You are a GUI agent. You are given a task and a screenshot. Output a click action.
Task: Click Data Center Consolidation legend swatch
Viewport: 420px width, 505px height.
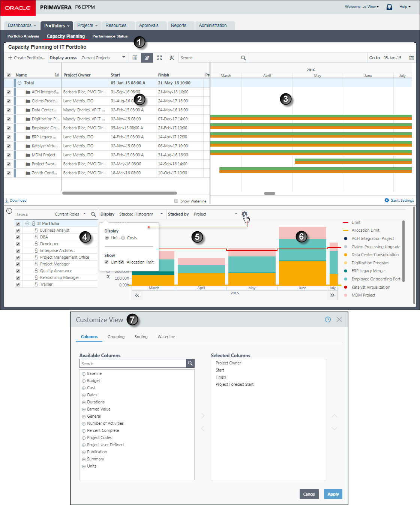(x=345, y=255)
